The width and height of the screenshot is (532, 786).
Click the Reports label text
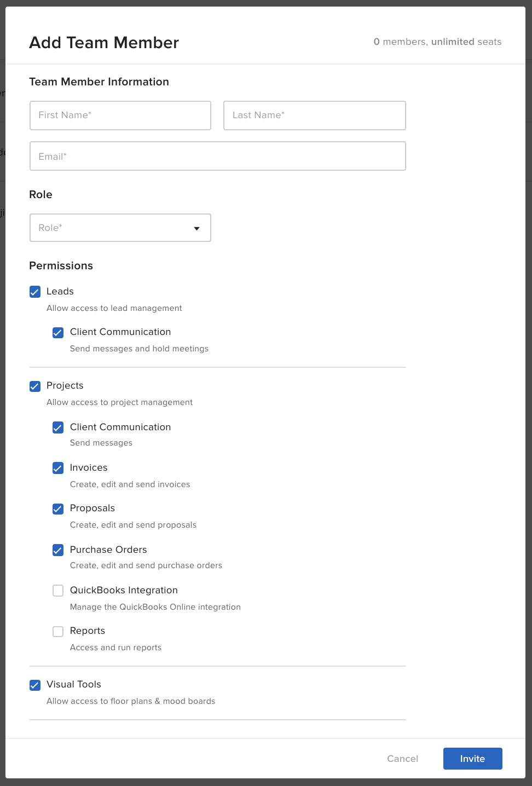88,631
